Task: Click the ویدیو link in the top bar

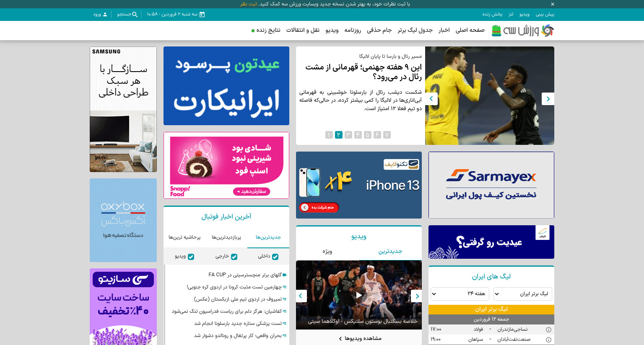Action: coord(525,14)
